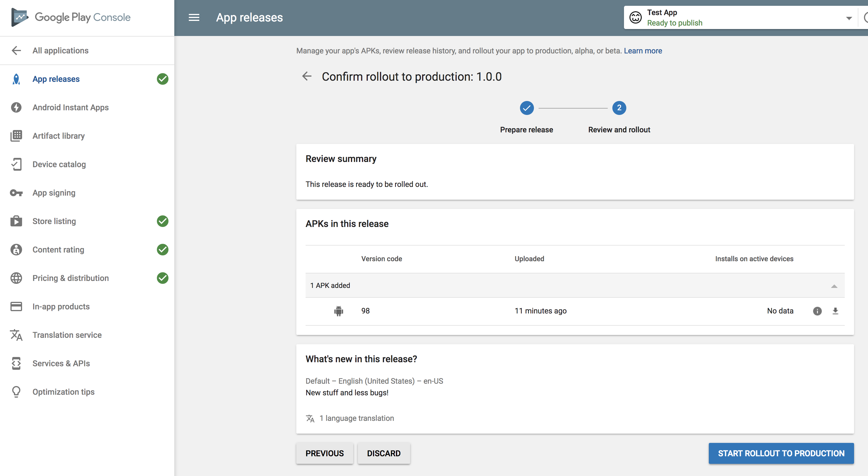Select the App releases menu item
868x476 pixels.
(x=56, y=79)
